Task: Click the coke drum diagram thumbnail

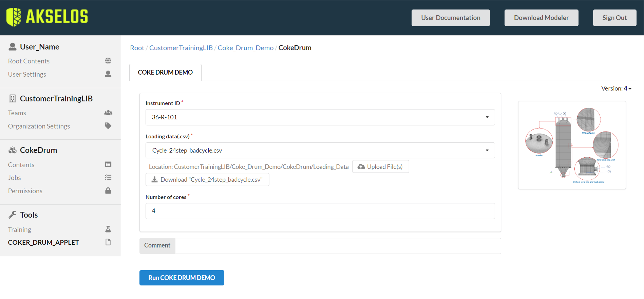Action: [572, 145]
